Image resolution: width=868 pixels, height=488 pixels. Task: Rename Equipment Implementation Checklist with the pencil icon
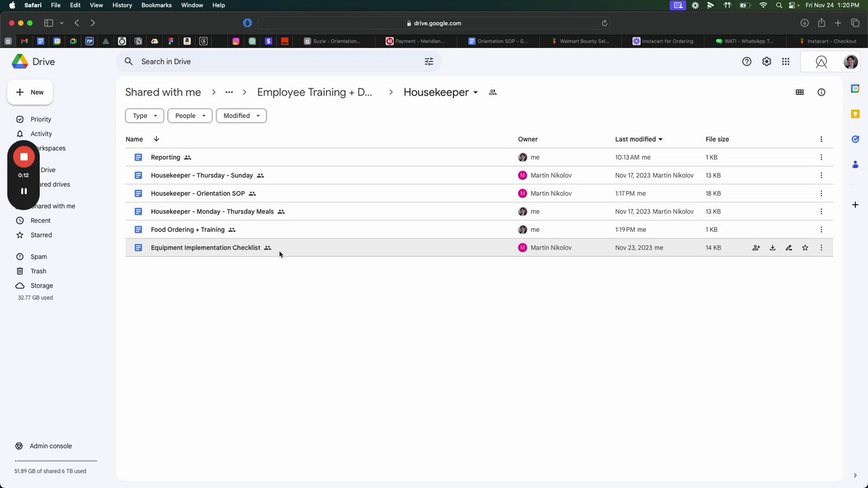(x=789, y=248)
